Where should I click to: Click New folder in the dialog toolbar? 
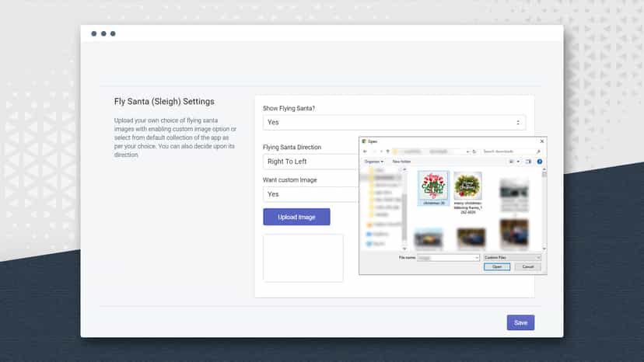point(401,162)
